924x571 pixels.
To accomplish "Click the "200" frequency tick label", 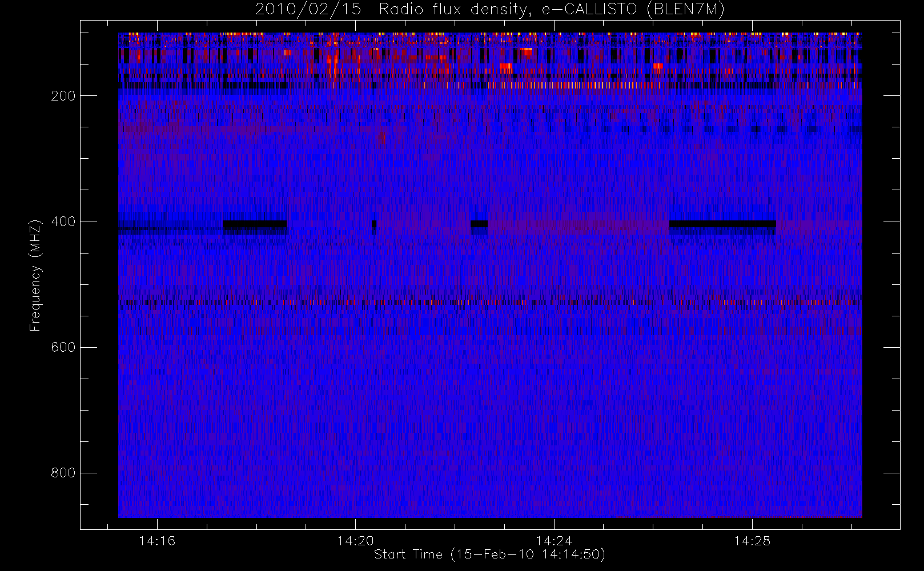I will [x=63, y=96].
